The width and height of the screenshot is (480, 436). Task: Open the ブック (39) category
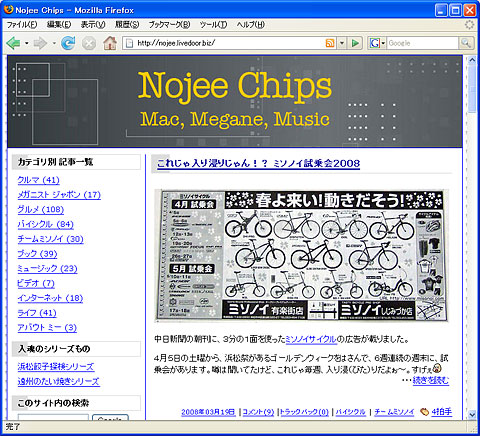[x=37, y=254]
